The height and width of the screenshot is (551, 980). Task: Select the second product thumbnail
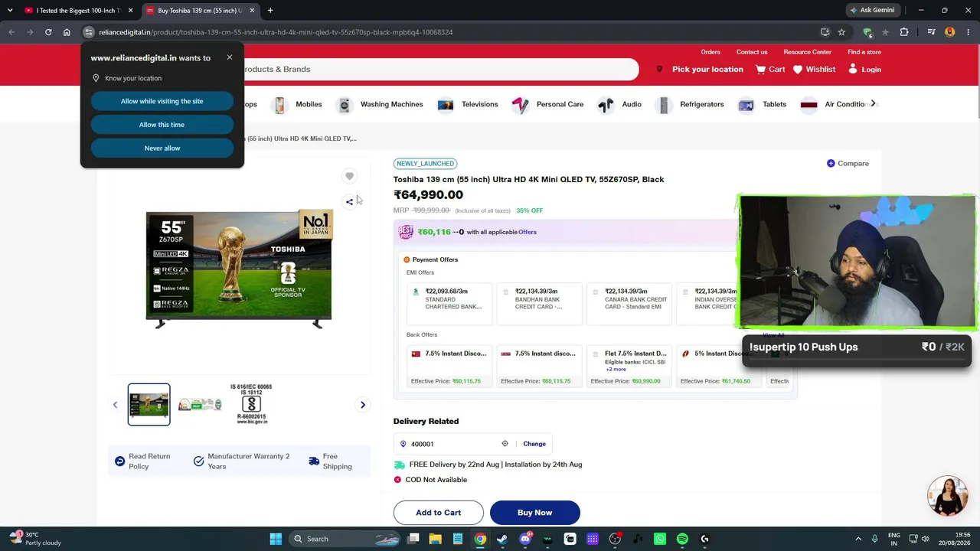click(200, 404)
